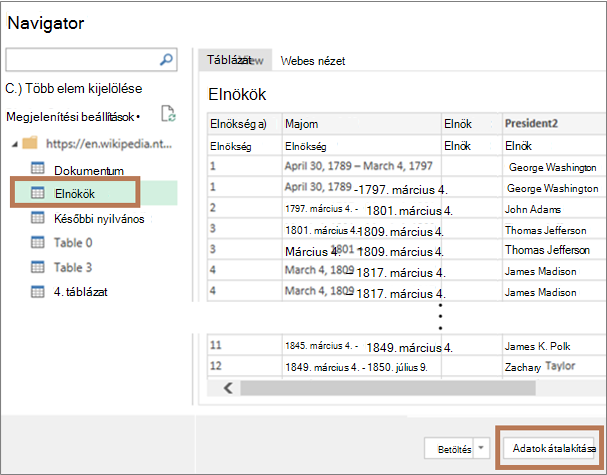Click the search magnifier icon
This screenshot has height=475, width=607.
[166, 60]
